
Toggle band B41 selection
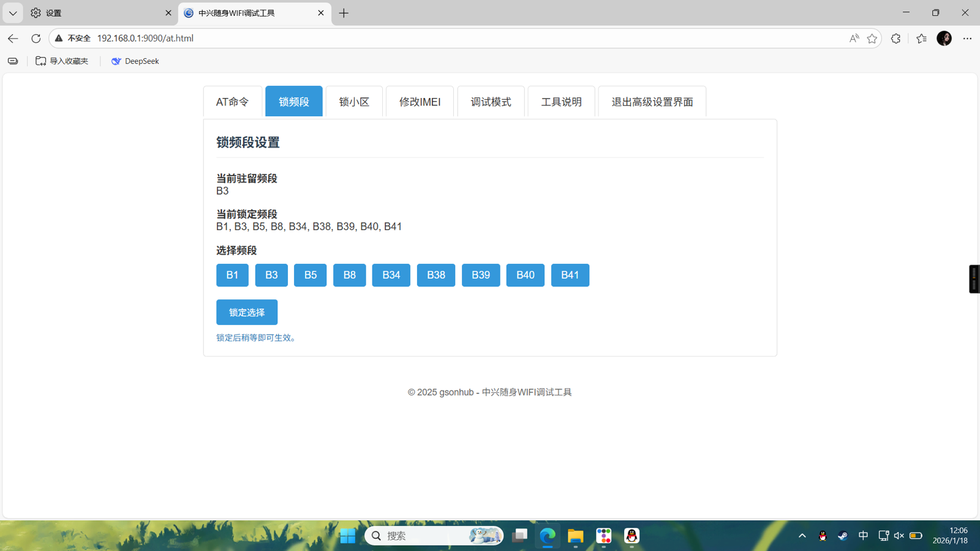pyautogui.click(x=570, y=275)
